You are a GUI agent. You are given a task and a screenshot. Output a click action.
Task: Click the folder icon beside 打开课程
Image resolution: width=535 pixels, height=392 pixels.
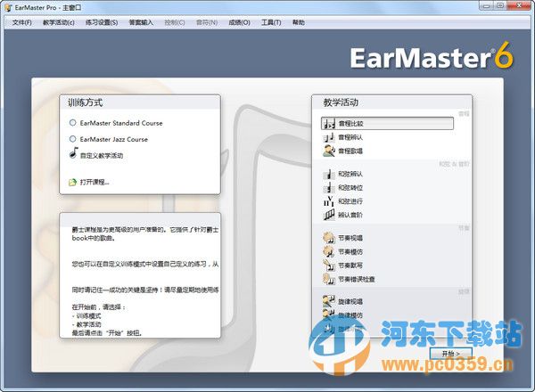coord(72,183)
